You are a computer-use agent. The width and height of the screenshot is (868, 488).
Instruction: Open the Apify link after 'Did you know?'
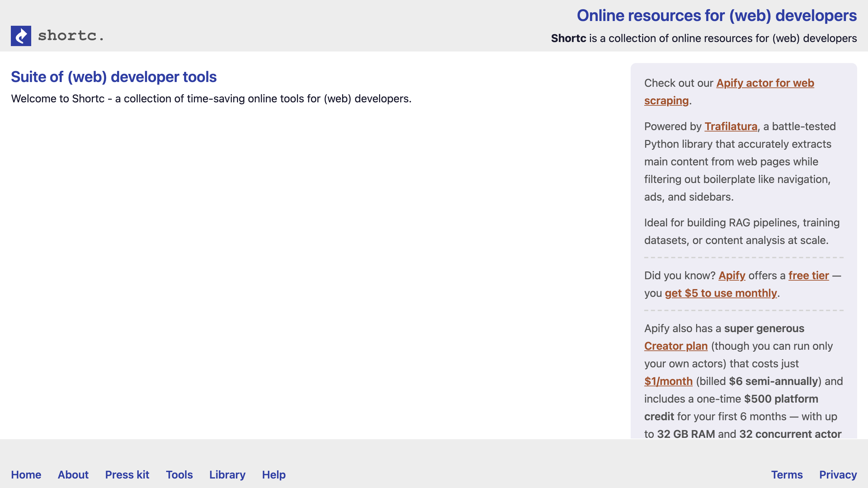pyautogui.click(x=732, y=276)
